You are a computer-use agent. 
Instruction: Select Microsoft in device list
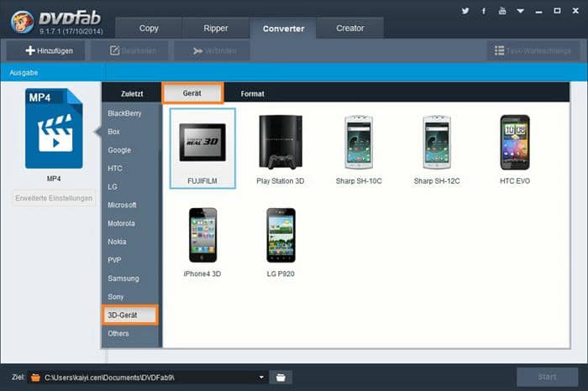click(x=122, y=205)
